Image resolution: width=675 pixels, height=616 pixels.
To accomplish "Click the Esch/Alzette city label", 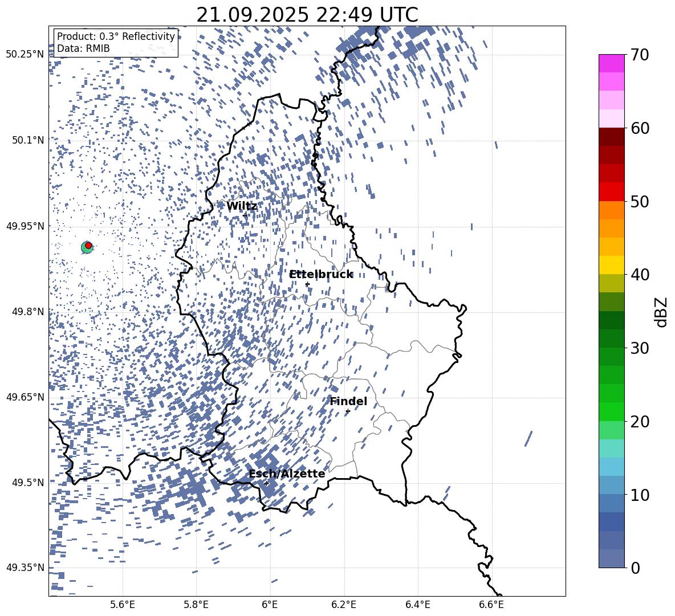I will coord(287,474).
